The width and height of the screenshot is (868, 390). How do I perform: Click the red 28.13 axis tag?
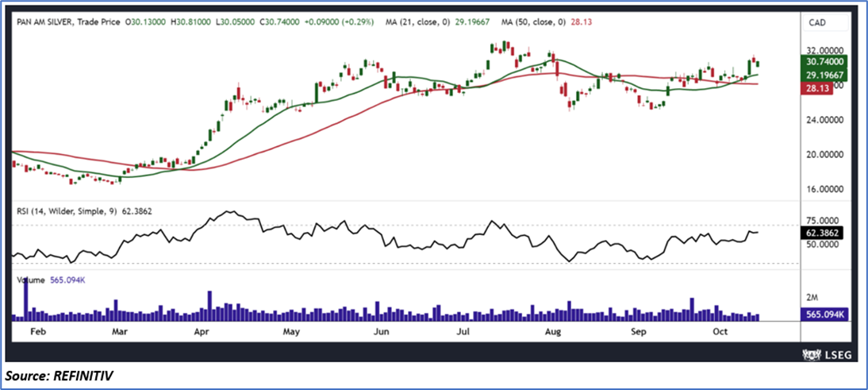[x=817, y=88]
